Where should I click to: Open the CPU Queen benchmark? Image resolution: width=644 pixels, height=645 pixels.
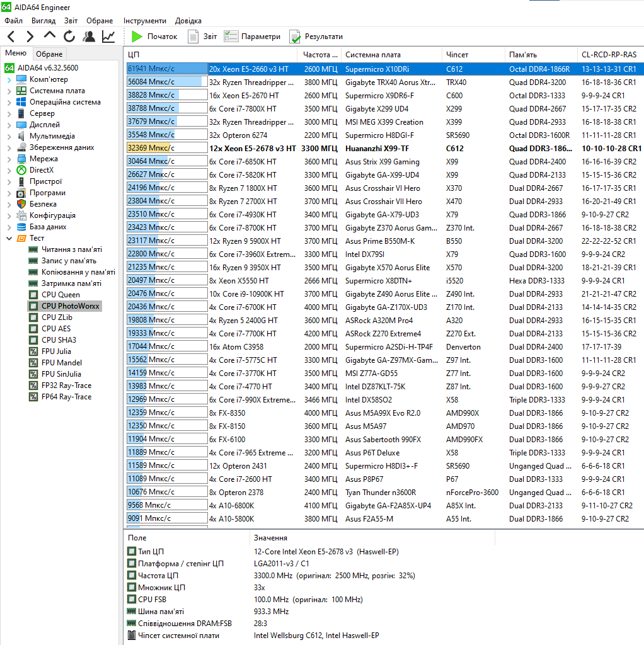click(54, 295)
